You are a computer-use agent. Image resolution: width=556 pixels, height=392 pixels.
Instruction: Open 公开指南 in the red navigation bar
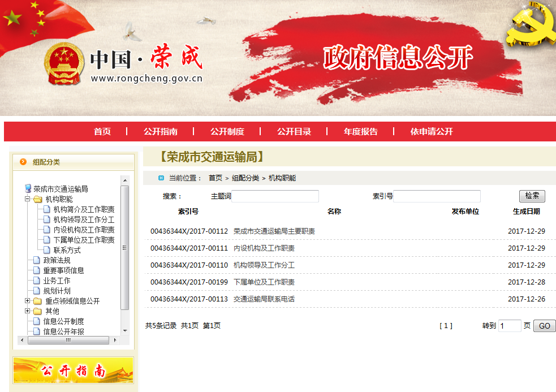pos(160,131)
